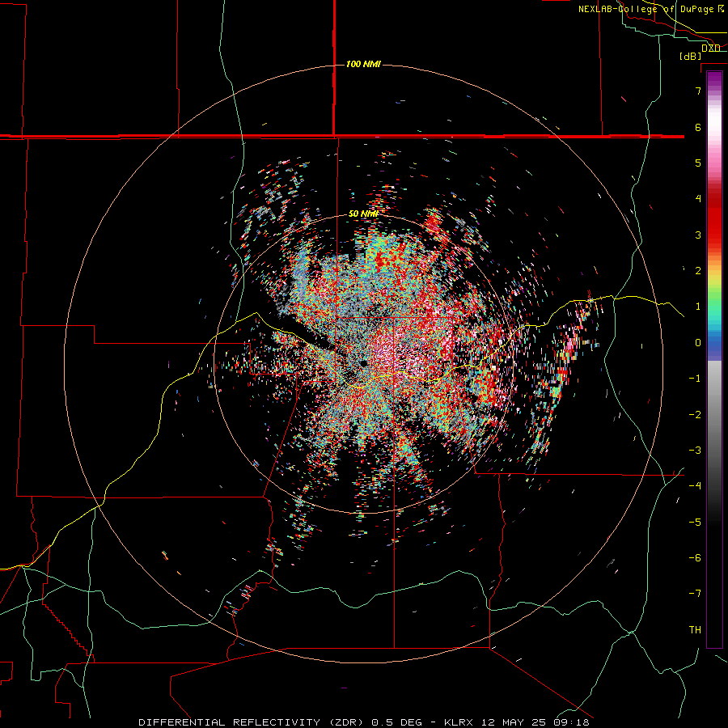Click the "-6" value on color scale

pyautogui.click(x=695, y=558)
